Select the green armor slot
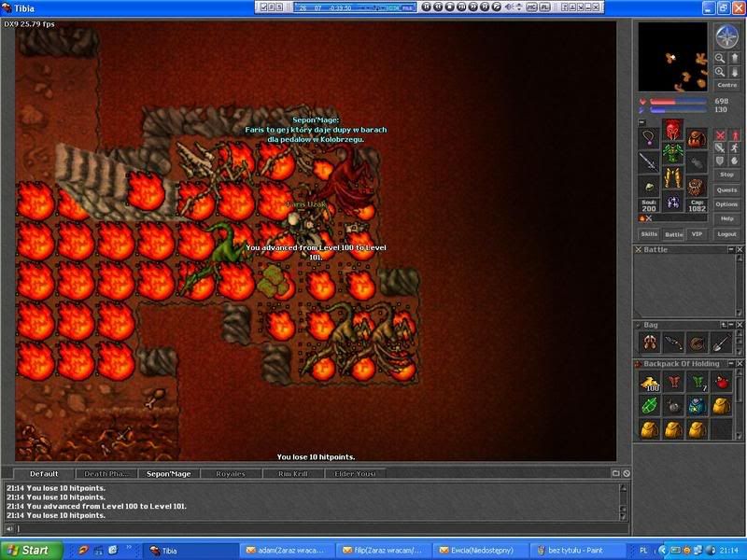 click(x=672, y=153)
